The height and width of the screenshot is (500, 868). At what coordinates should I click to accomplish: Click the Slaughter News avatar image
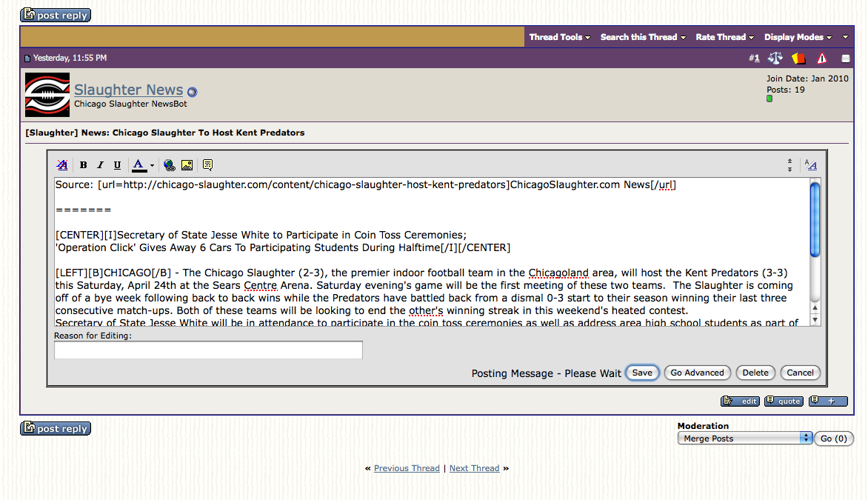point(47,95)
